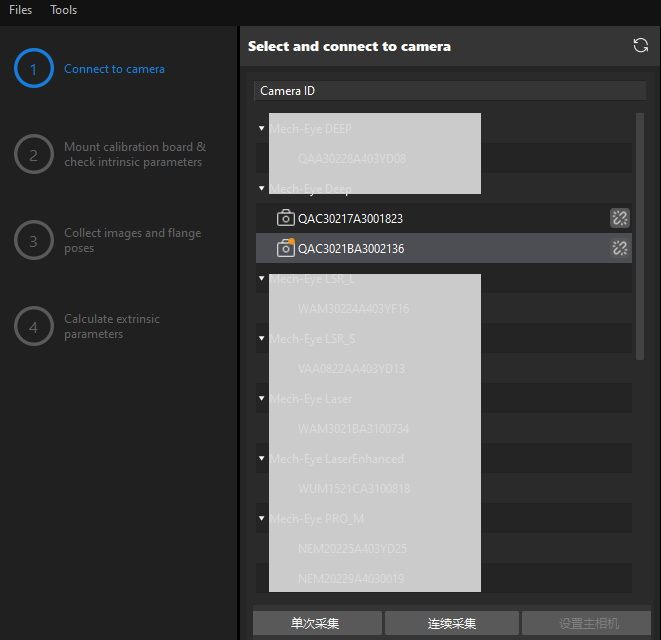Image resolution: width=661 pixels, height=640 pixels.
Task: Click the 连续采集 button
Action: [451, 623]
